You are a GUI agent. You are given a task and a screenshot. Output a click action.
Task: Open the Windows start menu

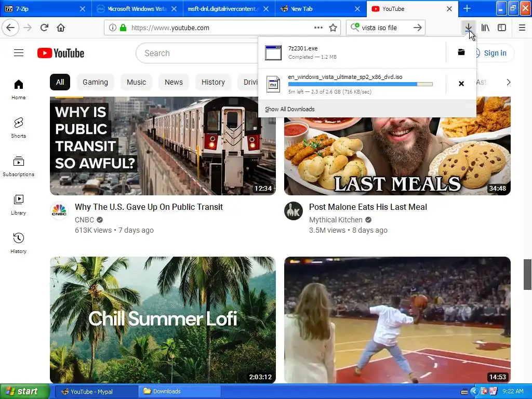click(x=24, y=392)
